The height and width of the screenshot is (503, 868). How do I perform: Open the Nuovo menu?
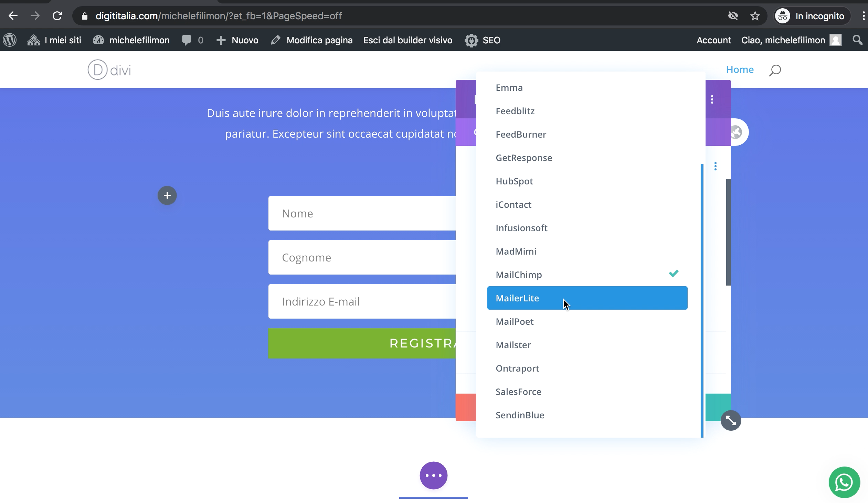237,40
